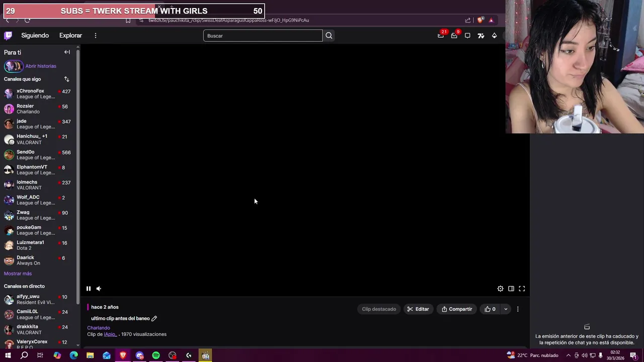Open the Siguiendo tab
The height and width of the screenshot is (362, 644).
(x=35, y=35)
